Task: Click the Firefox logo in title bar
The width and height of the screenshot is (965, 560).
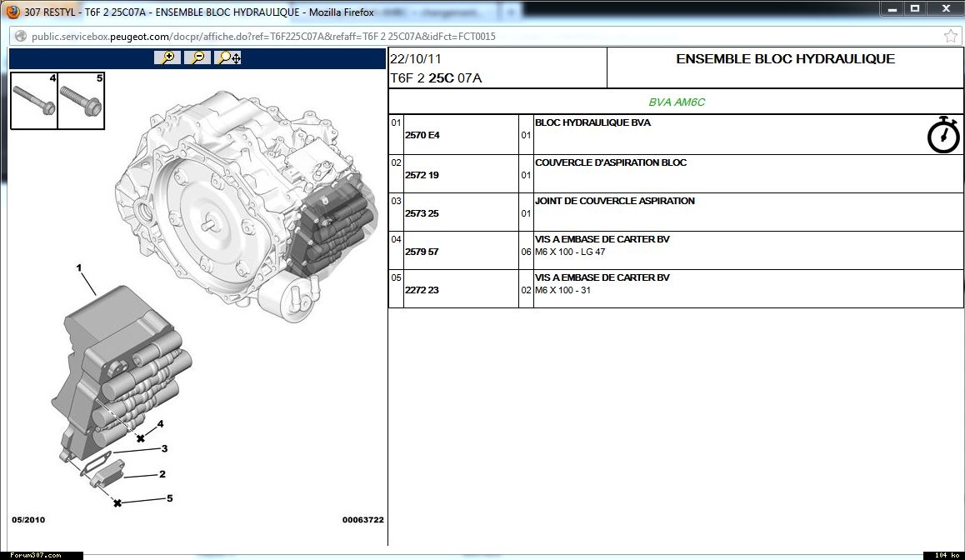Action: pos(12,11)
